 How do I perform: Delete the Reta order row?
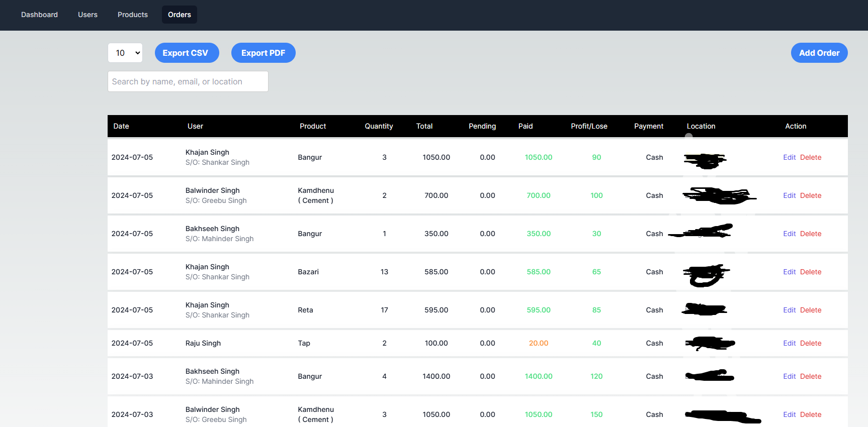(810, 310)
